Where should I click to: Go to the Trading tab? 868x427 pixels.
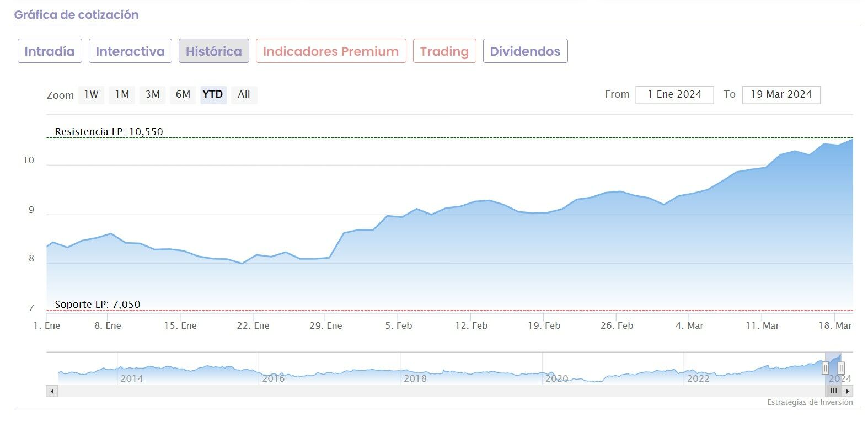444,51
